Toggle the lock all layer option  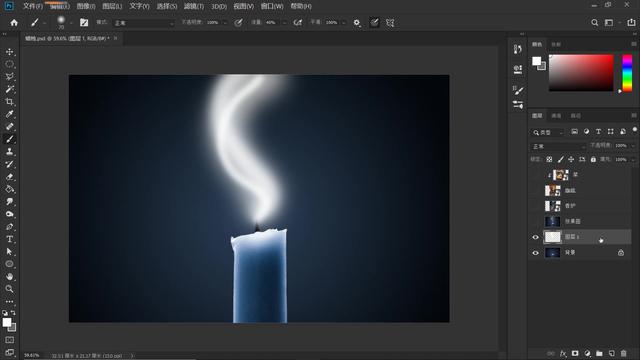point(593,159)
